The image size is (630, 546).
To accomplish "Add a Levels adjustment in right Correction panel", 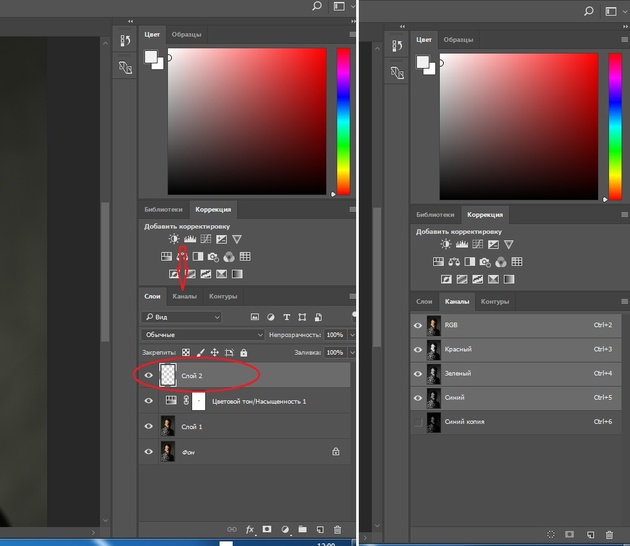I will [462, 244].
